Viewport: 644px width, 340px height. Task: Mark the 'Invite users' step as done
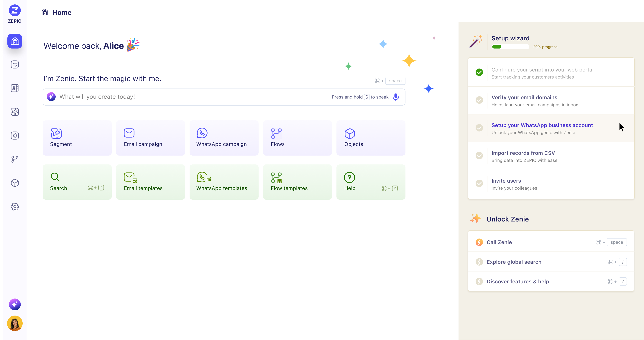[479, 183]
